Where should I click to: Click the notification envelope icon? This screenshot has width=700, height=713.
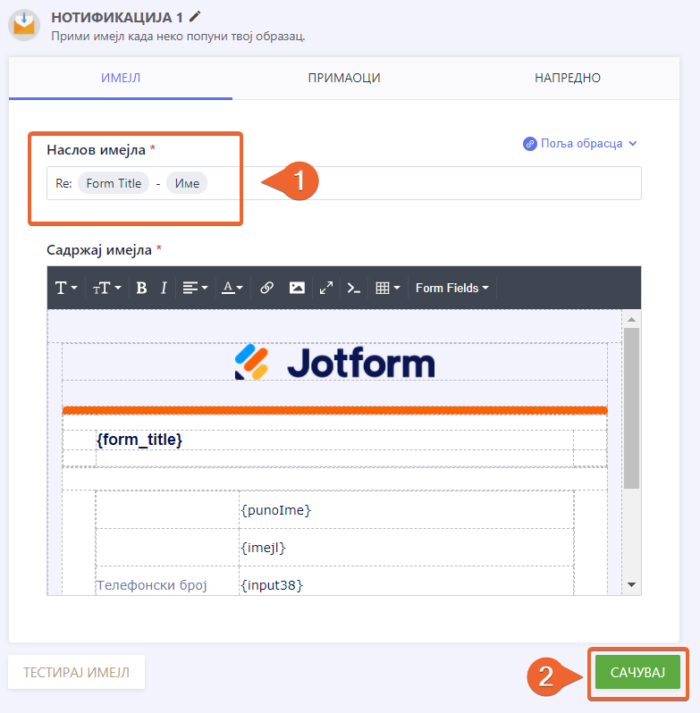pyautogui.click(x=24, y=25)
